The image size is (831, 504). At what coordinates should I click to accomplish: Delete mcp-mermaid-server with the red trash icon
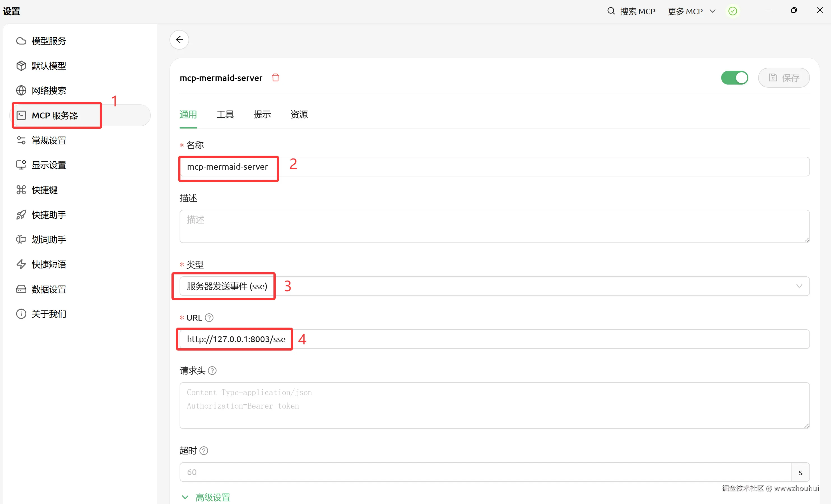coord(275,78)
